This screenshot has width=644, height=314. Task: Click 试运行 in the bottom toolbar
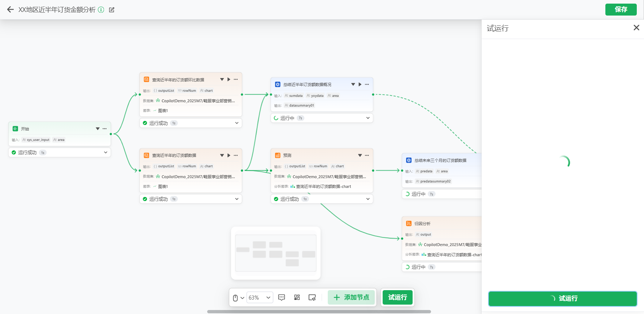(x=397, y=297)
